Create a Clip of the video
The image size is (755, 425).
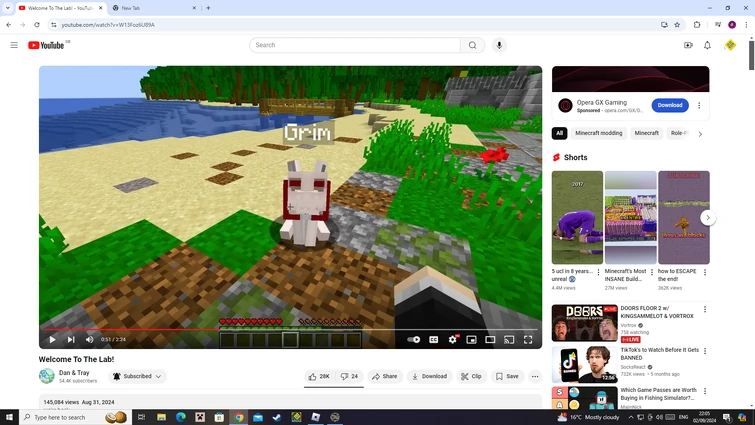471,376
